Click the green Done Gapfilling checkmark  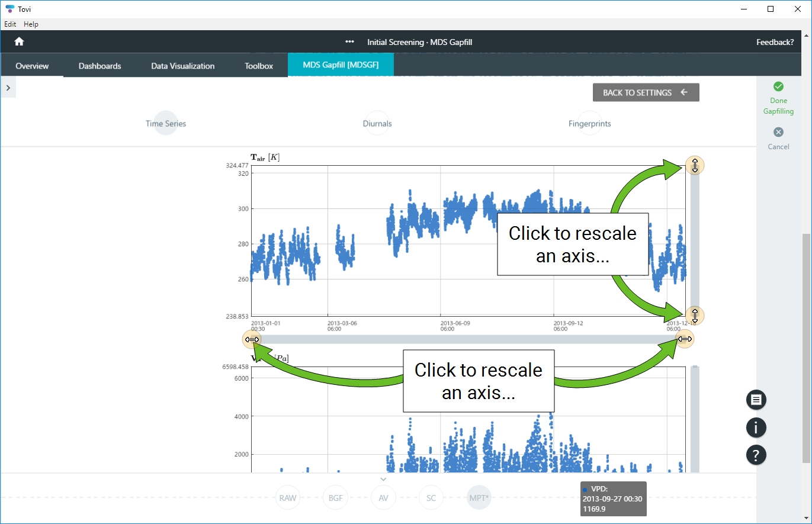click(778, 86)
